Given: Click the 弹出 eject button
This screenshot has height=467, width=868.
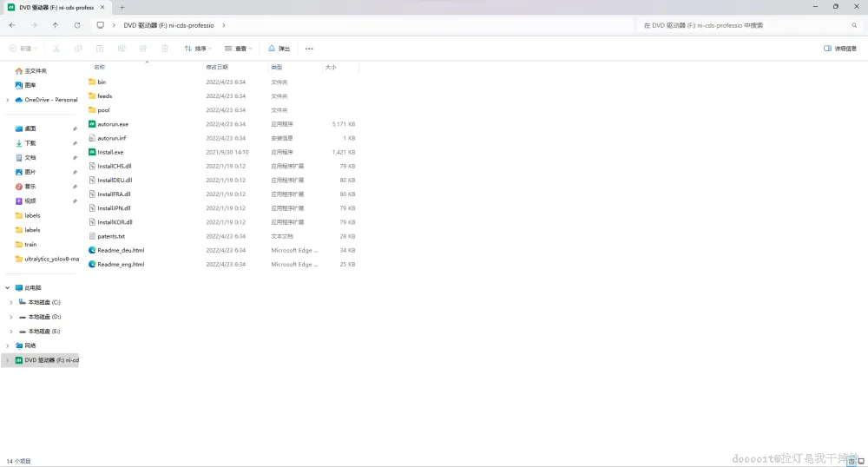Looking at the screenshot, I should 279,49.
